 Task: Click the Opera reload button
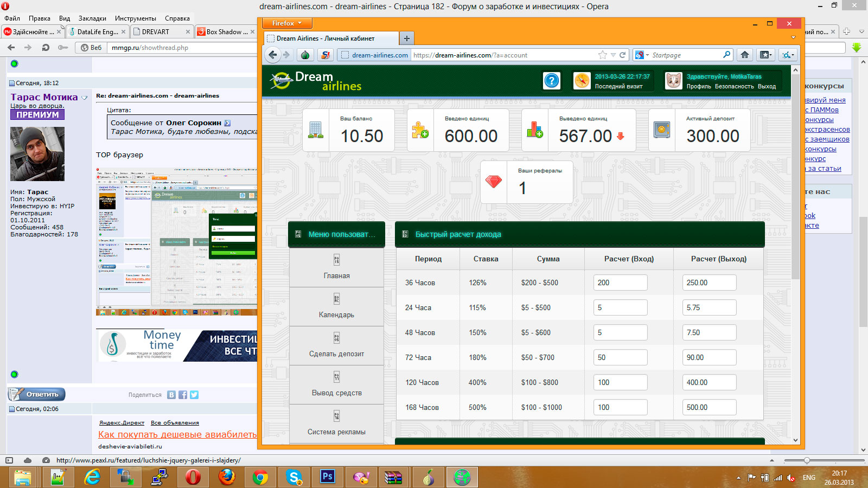coord(46,48)
